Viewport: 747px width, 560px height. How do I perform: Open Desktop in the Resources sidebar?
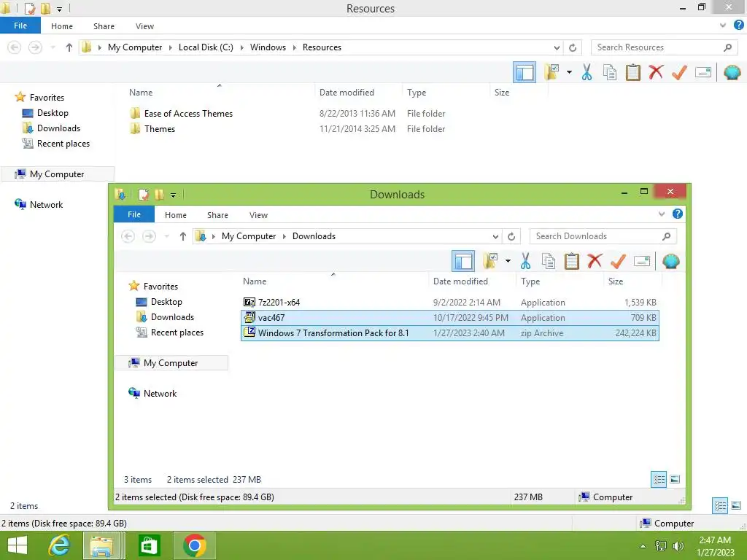(53, 113)
